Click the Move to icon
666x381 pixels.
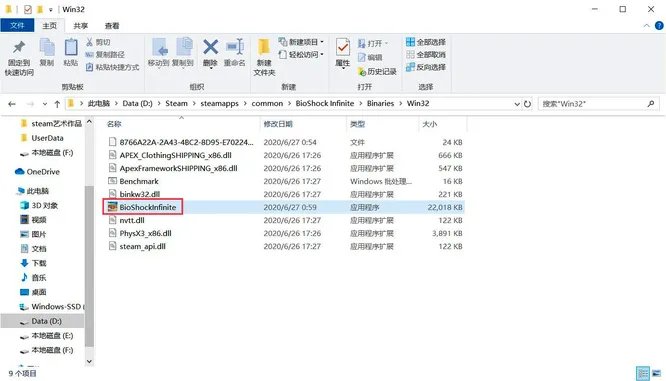tap(159, 48)
